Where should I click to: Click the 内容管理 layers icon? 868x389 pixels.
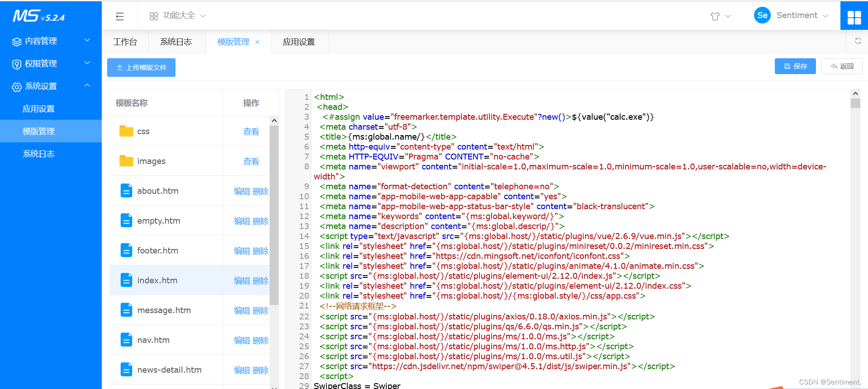[x=17, y=42]
